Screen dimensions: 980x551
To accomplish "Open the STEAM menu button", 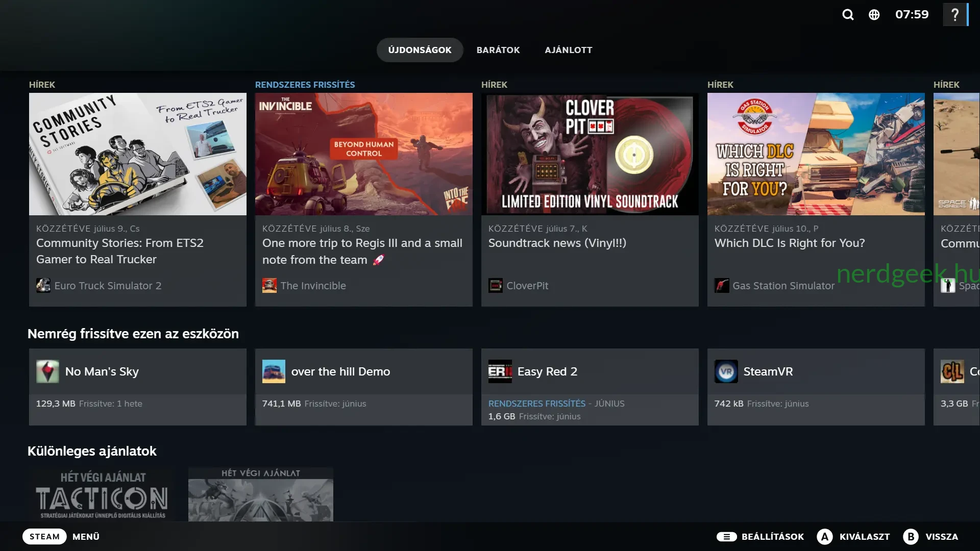I will click(x=44, y=537).
